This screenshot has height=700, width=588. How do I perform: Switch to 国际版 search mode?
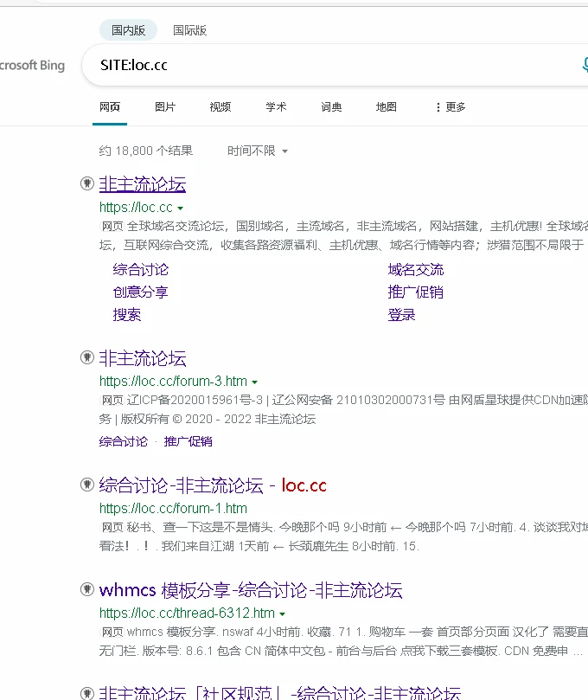190,30
